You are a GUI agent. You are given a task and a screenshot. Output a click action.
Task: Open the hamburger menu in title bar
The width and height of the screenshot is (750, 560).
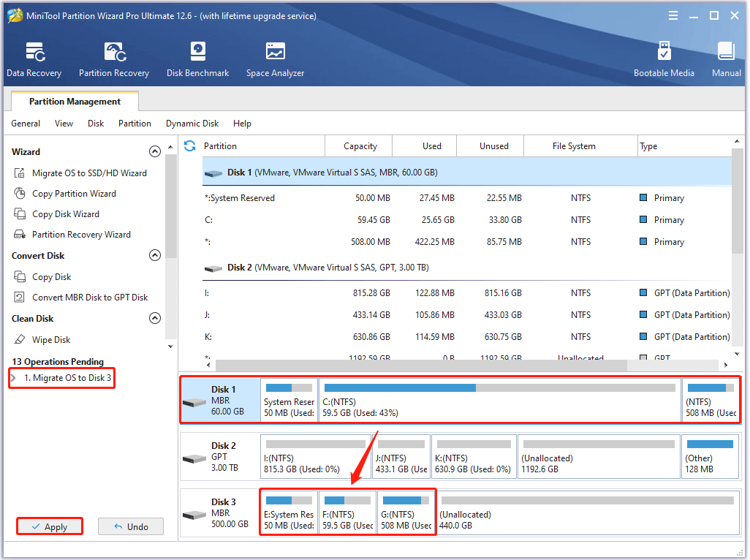(x=673, y=16)
